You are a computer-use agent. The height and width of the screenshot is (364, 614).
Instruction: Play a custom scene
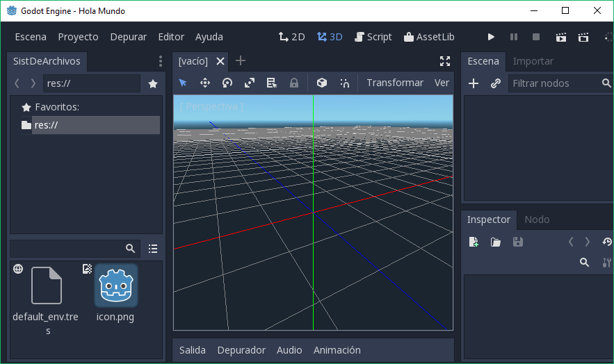[x=583, y=37]
